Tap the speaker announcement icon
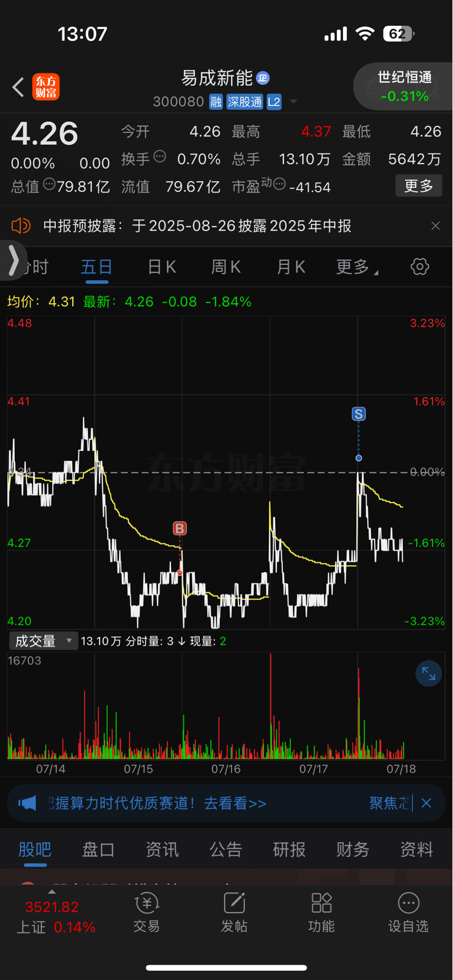The width and height of the screenshot is (453, 980). point(21,225)
